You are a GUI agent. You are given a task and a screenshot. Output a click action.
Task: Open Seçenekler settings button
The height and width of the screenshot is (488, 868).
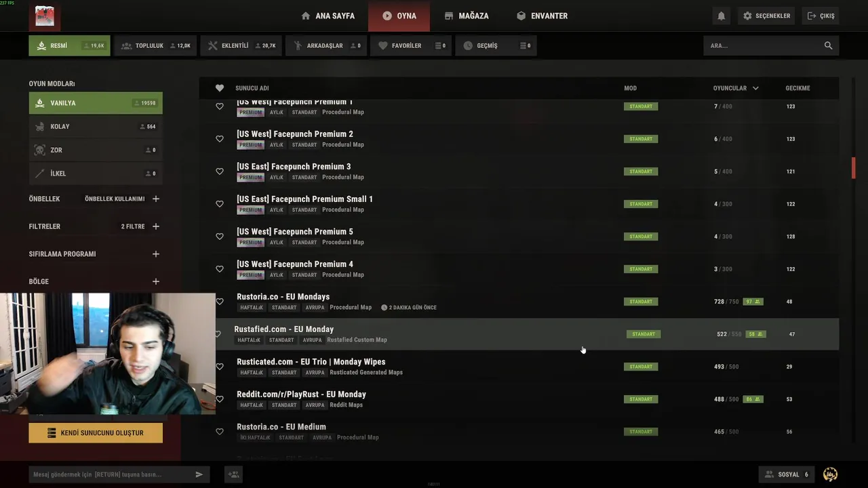tap(766, 16)
